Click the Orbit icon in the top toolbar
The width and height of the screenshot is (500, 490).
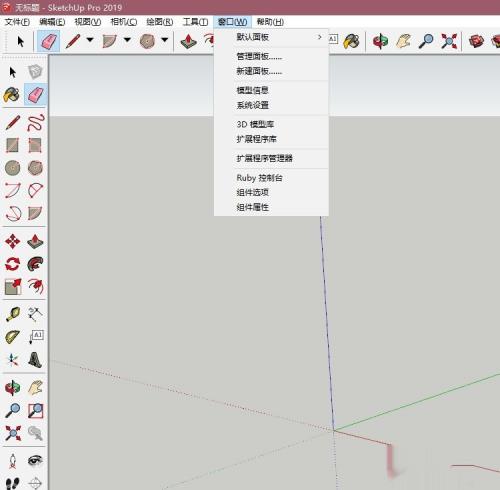point(380,41)
